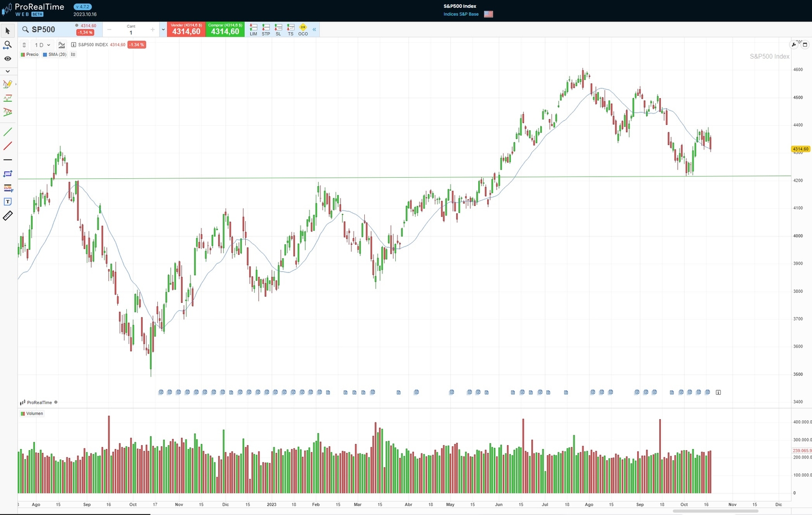Viewport: 812px width, 515px height.
Task: Select the zoom magnifier tool
Action: point(8,45)
